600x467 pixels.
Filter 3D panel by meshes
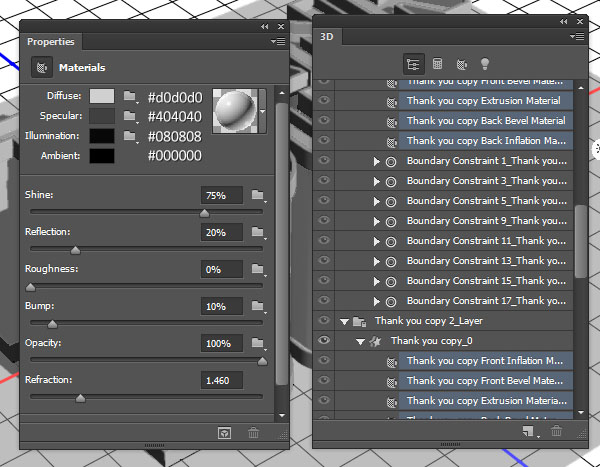coord(437,64)
